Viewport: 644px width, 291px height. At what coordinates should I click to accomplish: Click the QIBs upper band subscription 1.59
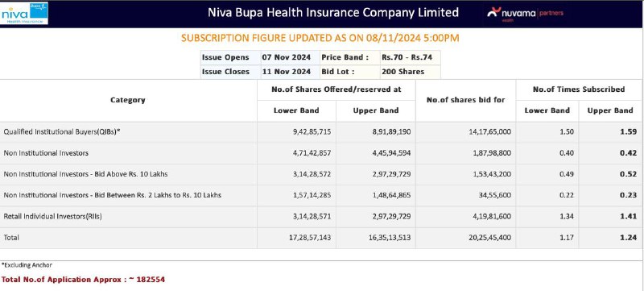[x=629, y=132]
